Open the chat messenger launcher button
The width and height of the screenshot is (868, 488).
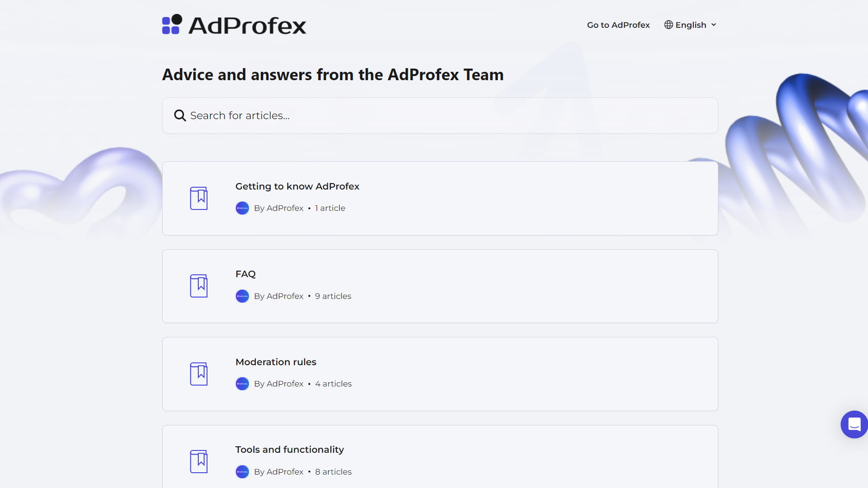coord(854,425)
